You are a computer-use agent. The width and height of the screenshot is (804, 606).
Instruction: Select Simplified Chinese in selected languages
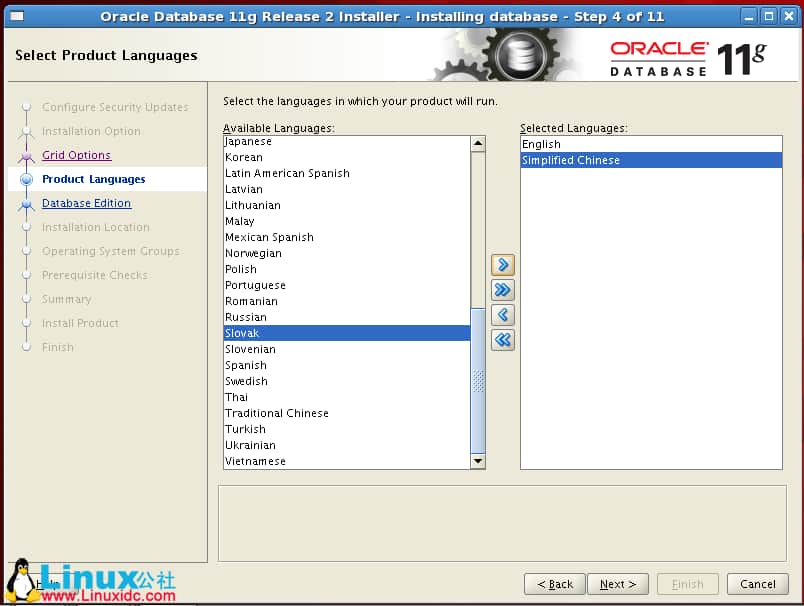571,160
